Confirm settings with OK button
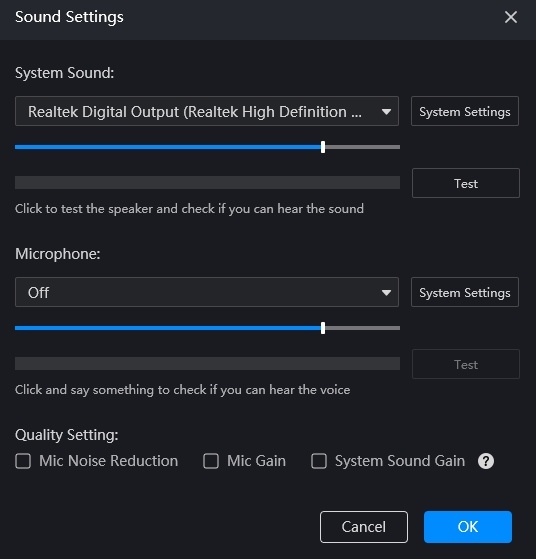 (468, 527)
